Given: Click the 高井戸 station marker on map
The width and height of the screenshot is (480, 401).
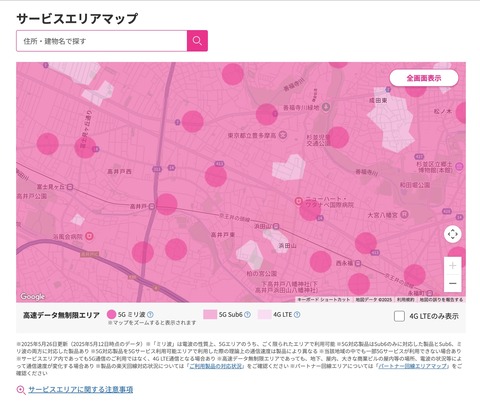Looking at the screenshot, I should [152, 207].
